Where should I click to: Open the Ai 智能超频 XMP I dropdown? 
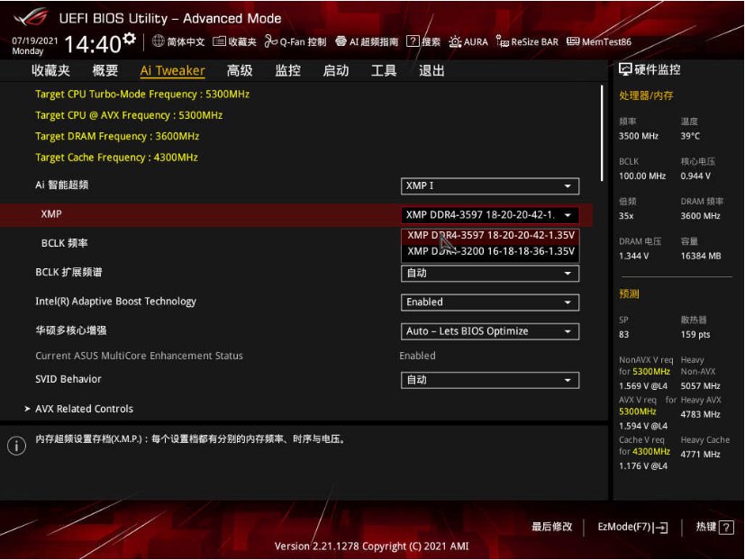pos(489,185)
